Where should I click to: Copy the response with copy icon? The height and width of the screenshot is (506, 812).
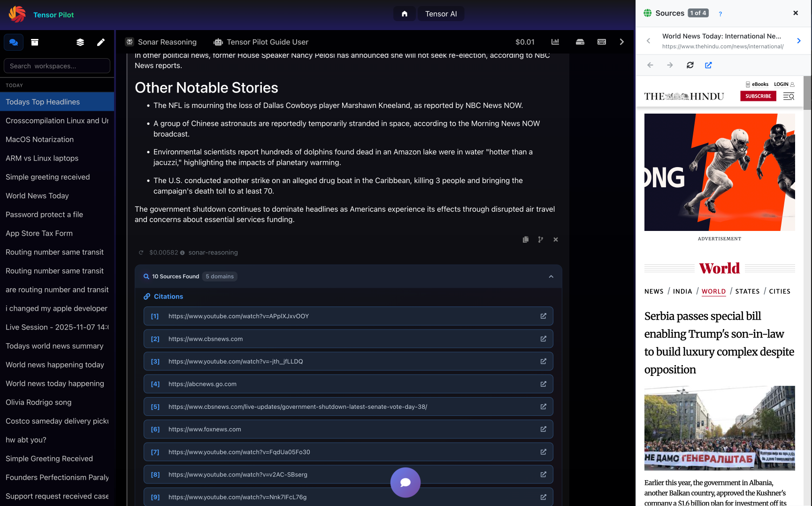(526, 239)
